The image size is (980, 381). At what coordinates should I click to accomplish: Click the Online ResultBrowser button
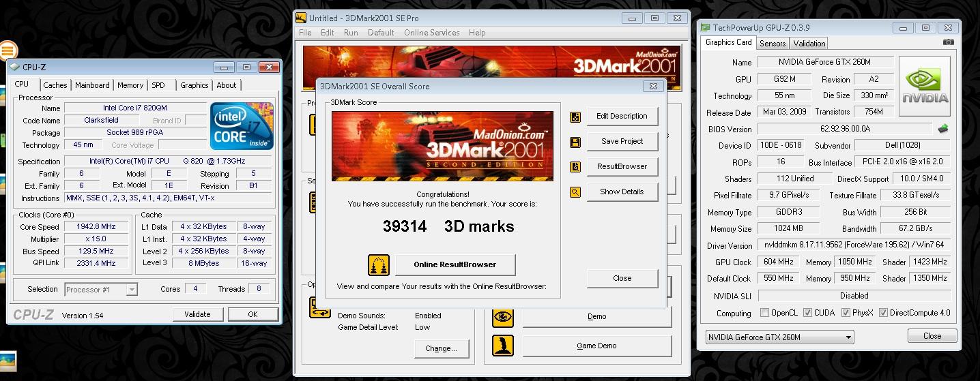(x=455, y=264)
